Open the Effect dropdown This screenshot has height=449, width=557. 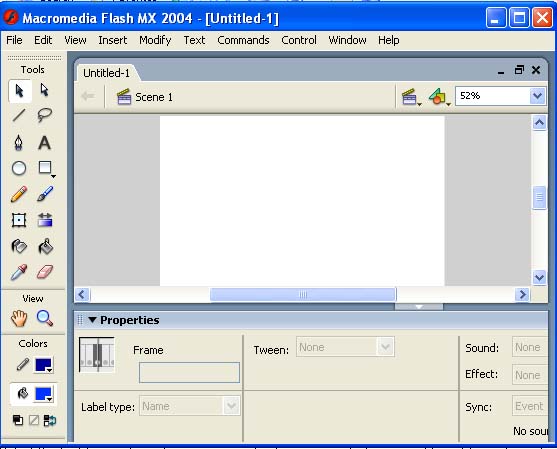530,375
